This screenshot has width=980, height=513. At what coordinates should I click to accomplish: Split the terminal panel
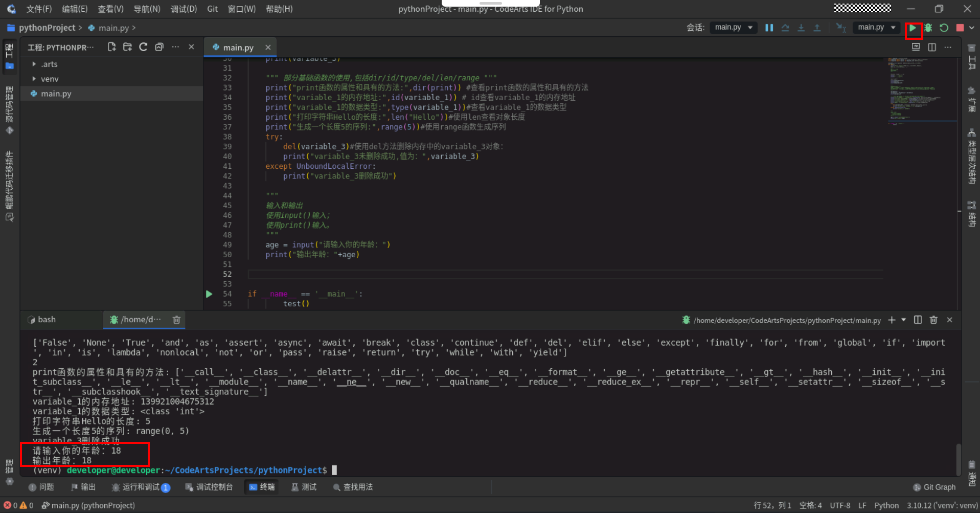coord(918,320)
